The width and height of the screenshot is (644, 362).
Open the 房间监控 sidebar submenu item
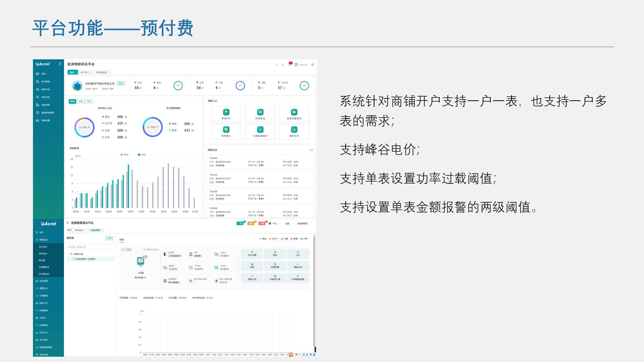point(43,254)
